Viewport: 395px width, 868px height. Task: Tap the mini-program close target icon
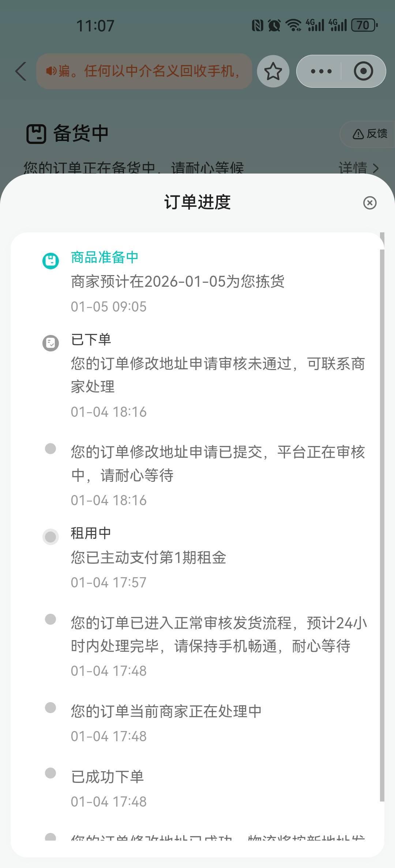(363, 71)
